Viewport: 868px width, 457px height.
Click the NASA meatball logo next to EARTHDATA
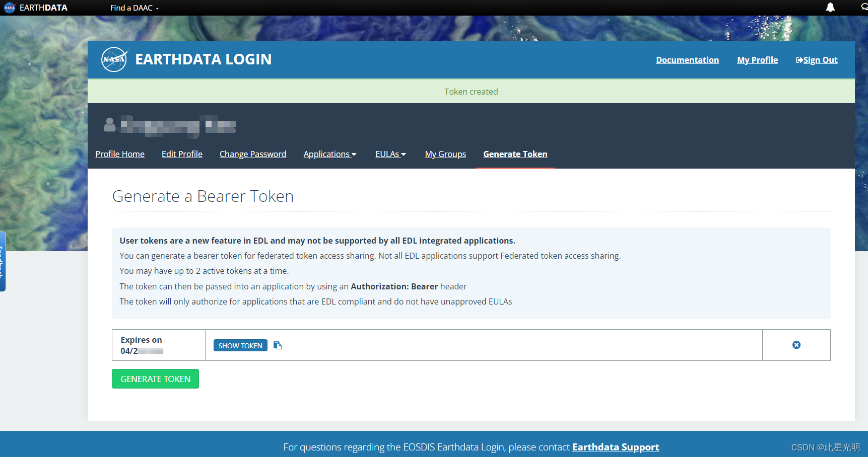9,8
